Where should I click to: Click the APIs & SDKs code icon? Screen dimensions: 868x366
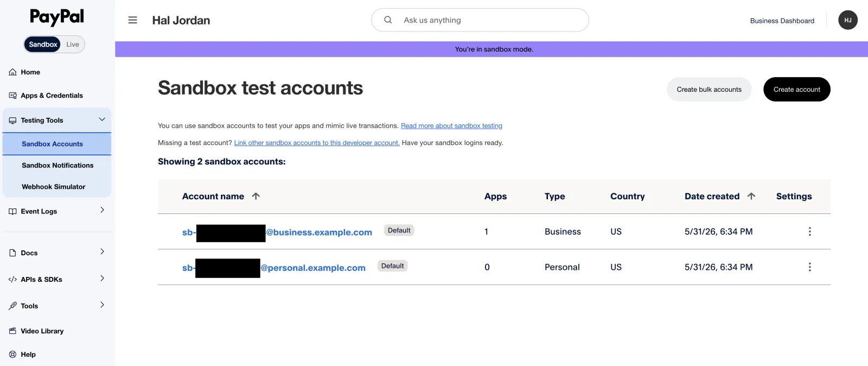[x=12, y=280]
